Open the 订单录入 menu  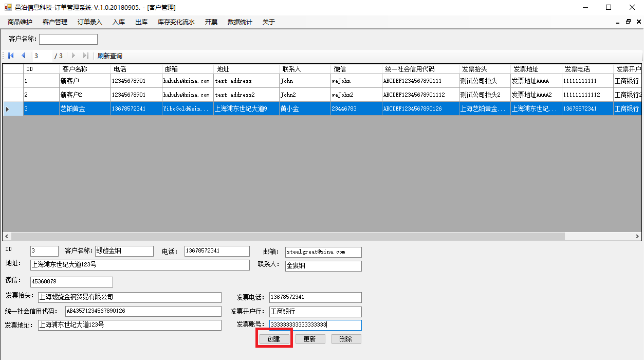[90, 22]
